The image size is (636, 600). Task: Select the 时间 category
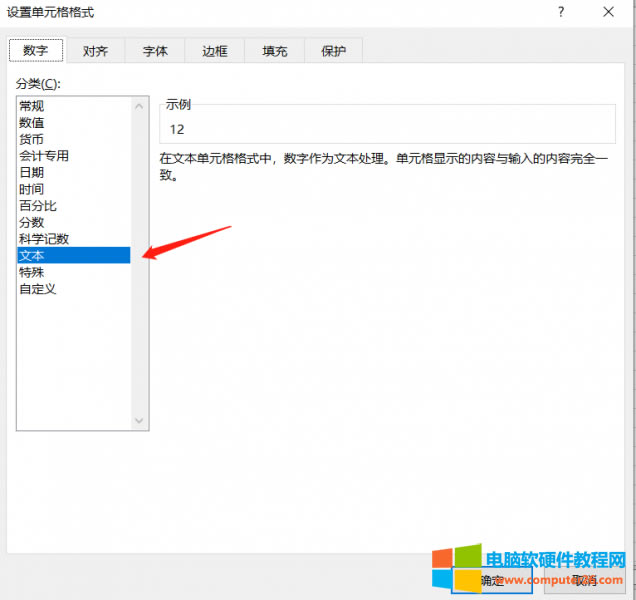(x=32, y=189)
